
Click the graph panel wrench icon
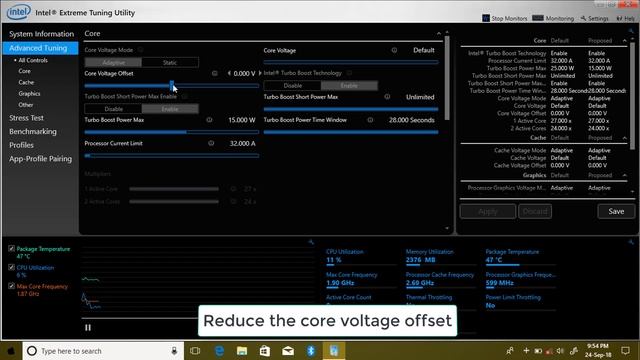pyautogui.click(x=311, y=242)
